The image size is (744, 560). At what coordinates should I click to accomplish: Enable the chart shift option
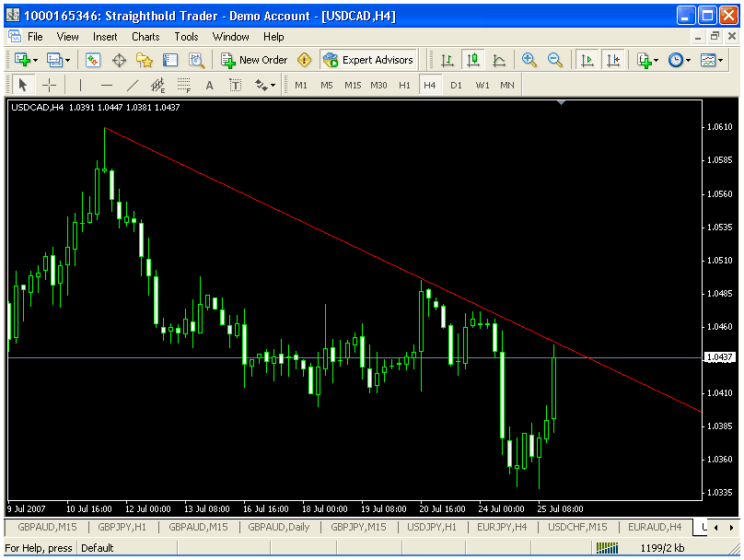(612, 60)
